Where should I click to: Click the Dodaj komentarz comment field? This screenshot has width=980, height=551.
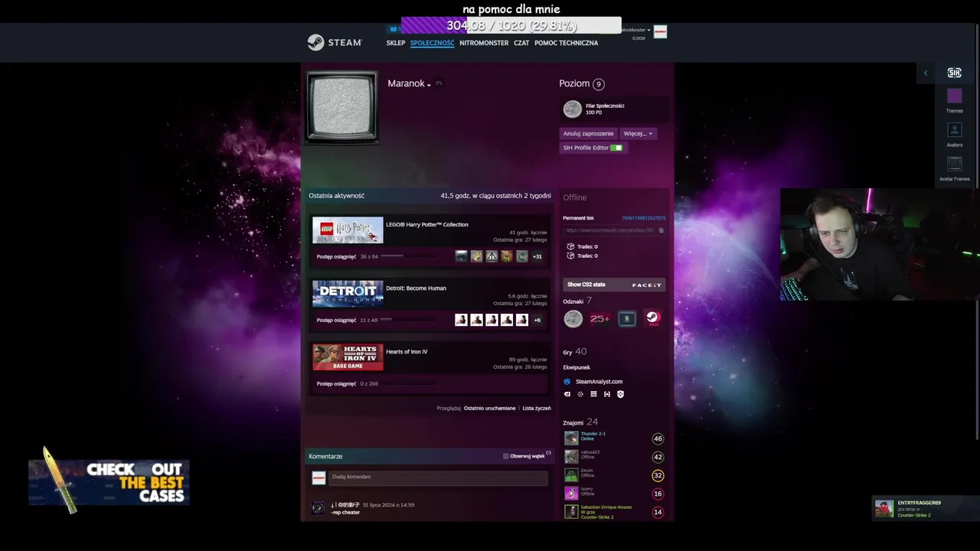click(x=438, y=478)
